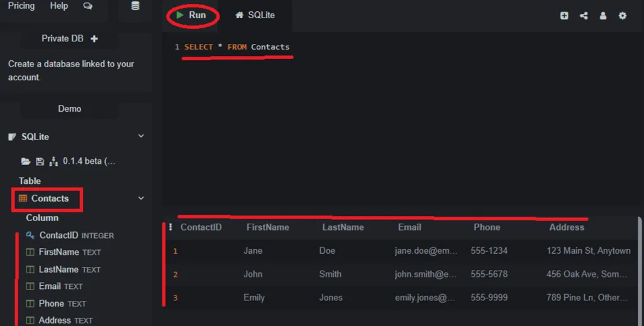Open the user account icon
This screenshot has height=326, width=644.
tap(603, 16)
